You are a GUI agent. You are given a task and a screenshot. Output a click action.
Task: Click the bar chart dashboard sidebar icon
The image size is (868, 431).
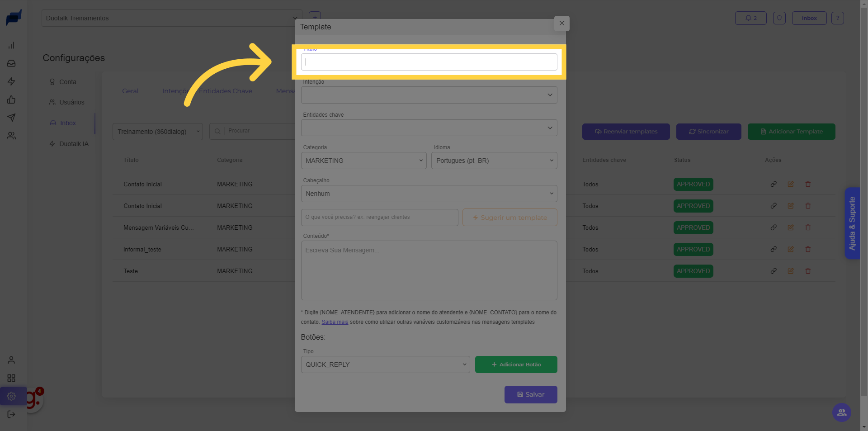click(x=11, y=45)
